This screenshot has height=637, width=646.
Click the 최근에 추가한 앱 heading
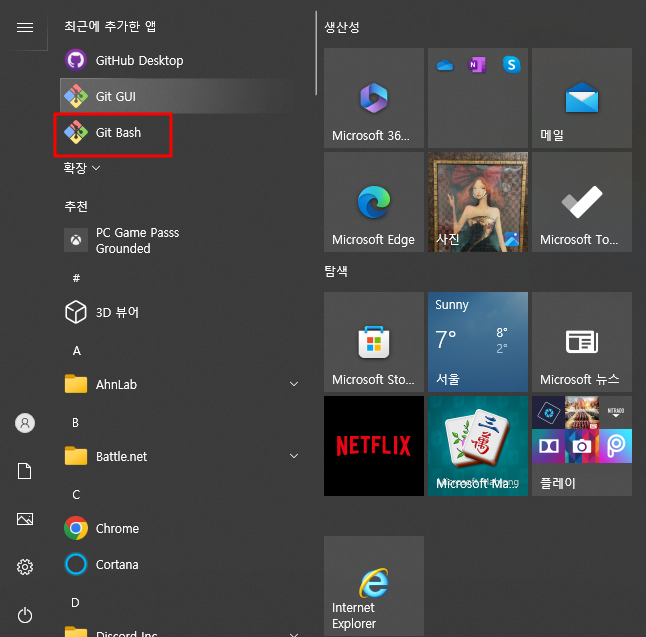click(x=110, y=26)
